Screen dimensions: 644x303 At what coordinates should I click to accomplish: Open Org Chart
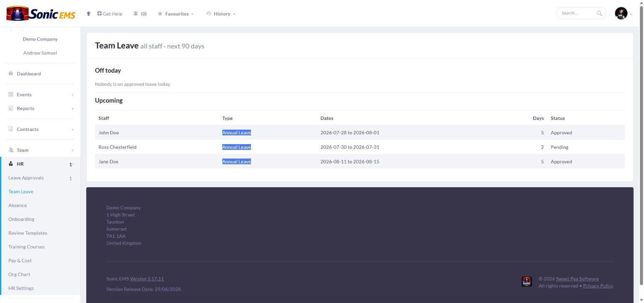pos(19,275)
